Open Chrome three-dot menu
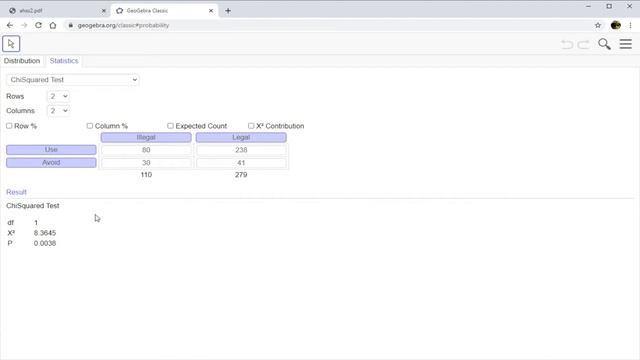640x360 pixels. 631,25
